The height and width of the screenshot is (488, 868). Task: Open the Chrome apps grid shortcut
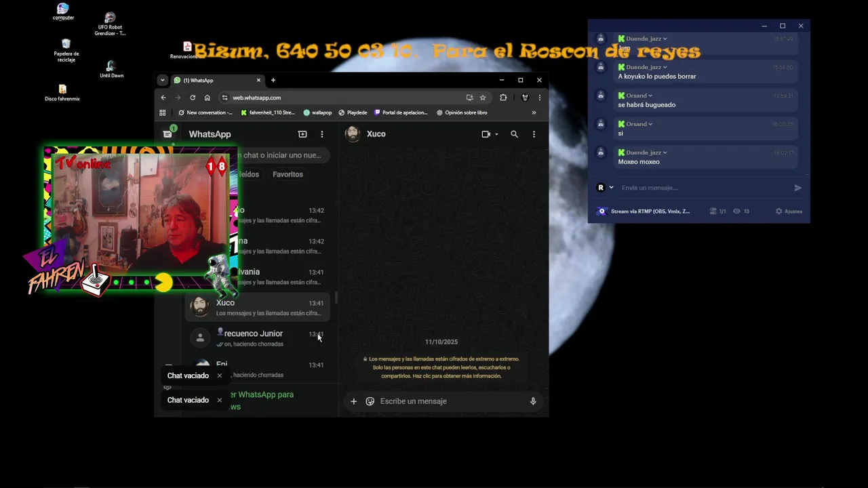pos(163,113)
